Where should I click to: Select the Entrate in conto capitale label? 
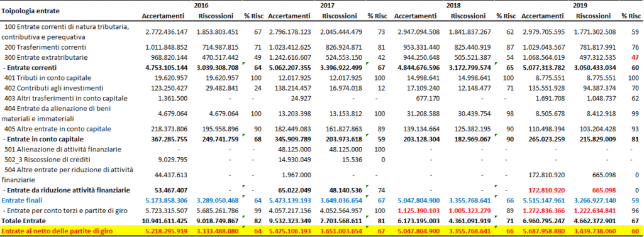[45, 139]
